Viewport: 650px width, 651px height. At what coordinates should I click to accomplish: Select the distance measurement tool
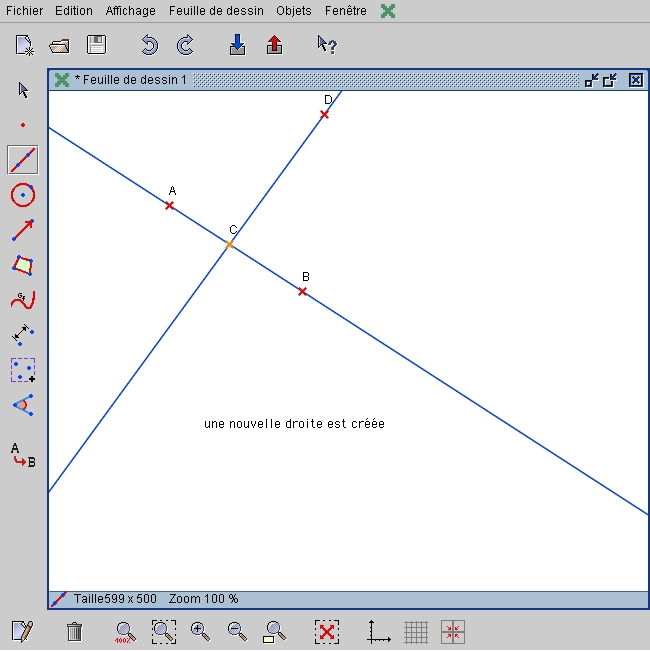(23, 335)
